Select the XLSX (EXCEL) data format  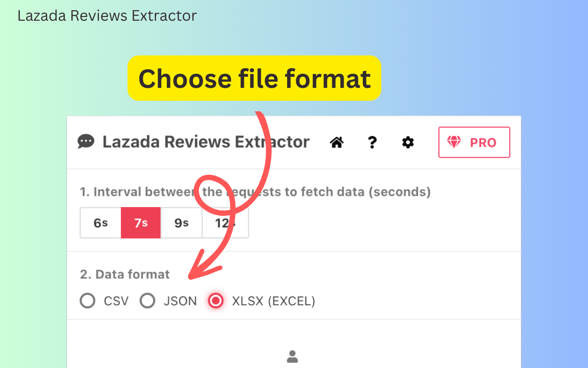pos(215,300)
